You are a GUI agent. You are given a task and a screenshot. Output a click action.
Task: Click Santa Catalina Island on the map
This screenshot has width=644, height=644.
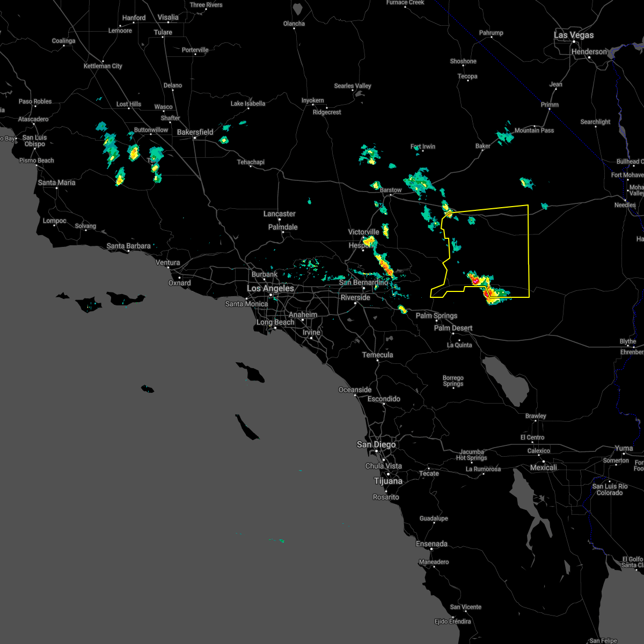(x=250, y=371)
